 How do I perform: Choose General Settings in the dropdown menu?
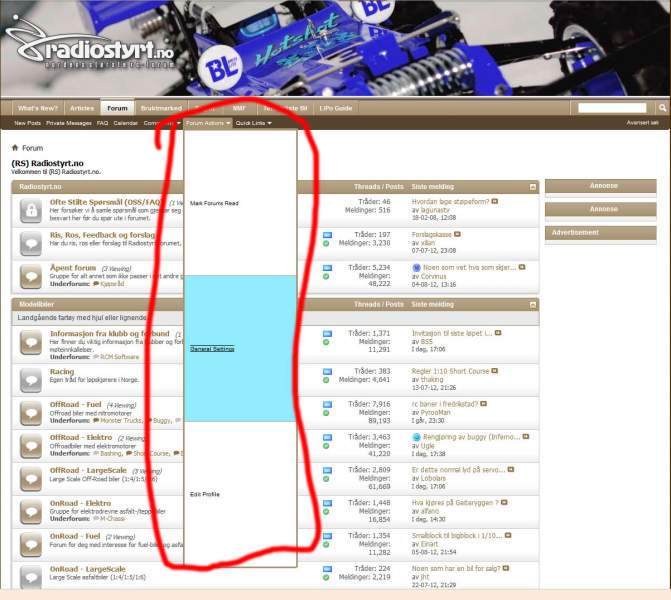(212, 349)
